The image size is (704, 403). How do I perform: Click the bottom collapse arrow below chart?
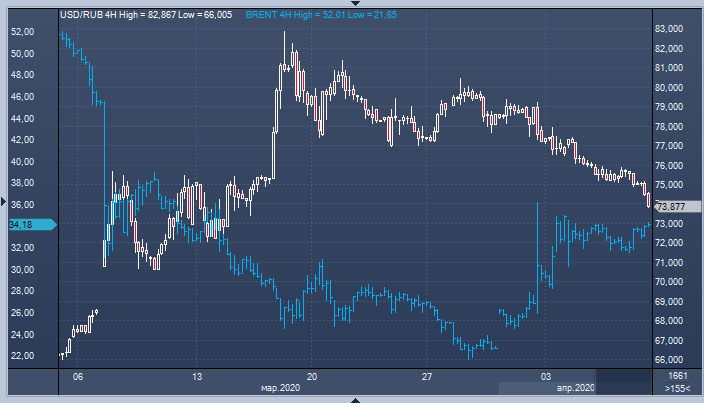click(352, 399)
